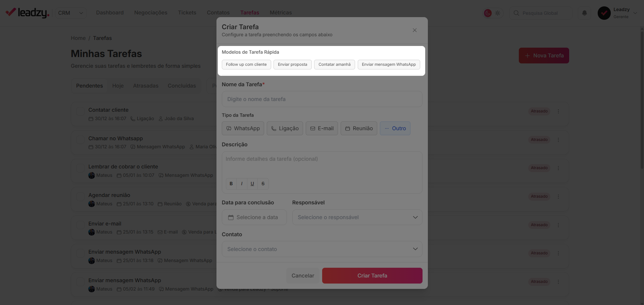Open Tarefas menu
Viewport: 644px width, 305px height.
coord(250,12)
